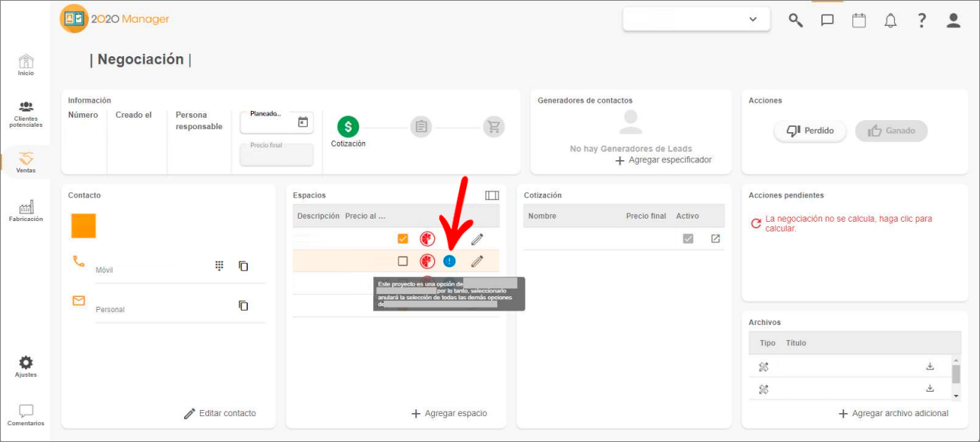Open the red design icon in highlighted row

pyautogui.click(x=427, y=261)
